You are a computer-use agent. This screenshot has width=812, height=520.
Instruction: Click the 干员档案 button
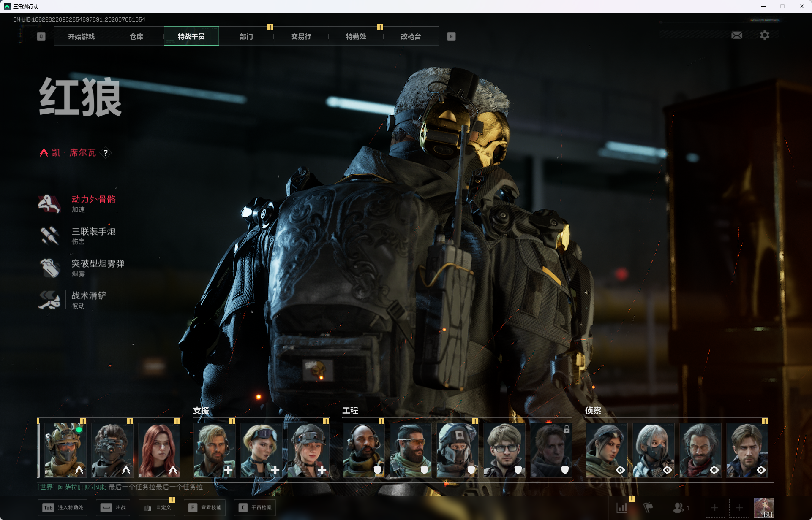[x=256, y=508]
